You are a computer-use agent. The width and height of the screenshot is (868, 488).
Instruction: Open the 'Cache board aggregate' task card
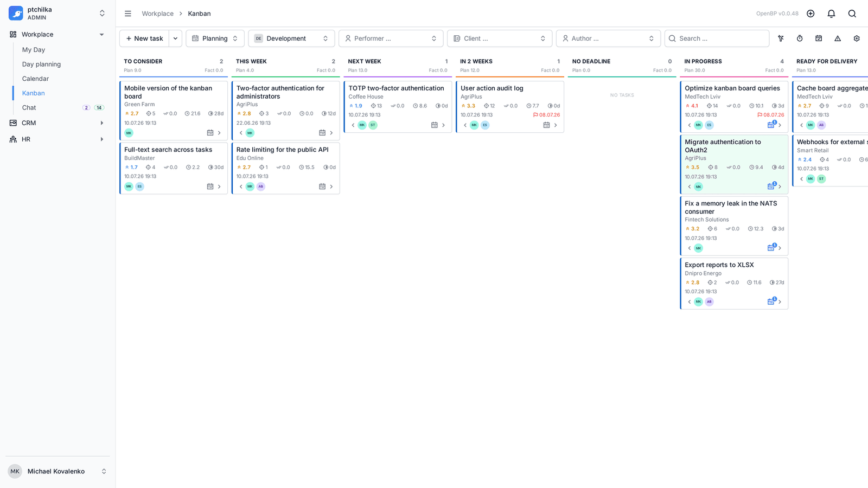point(830,106)
